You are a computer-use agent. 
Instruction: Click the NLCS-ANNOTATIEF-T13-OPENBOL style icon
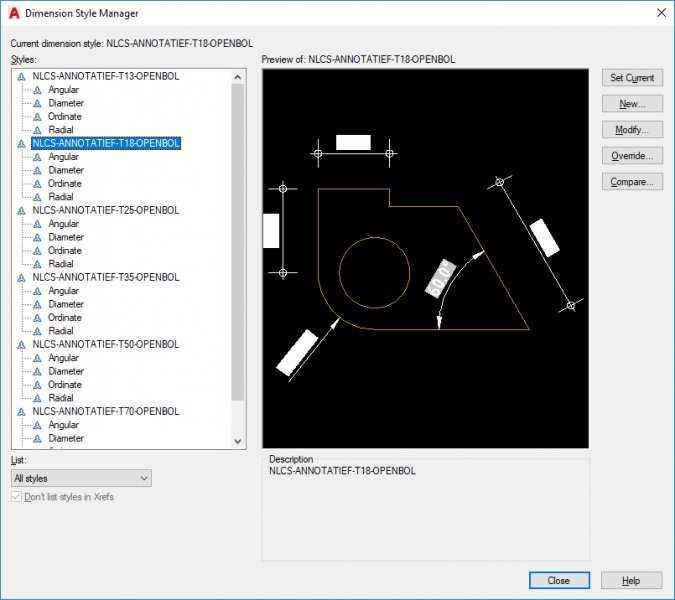[x=21, y=77]
